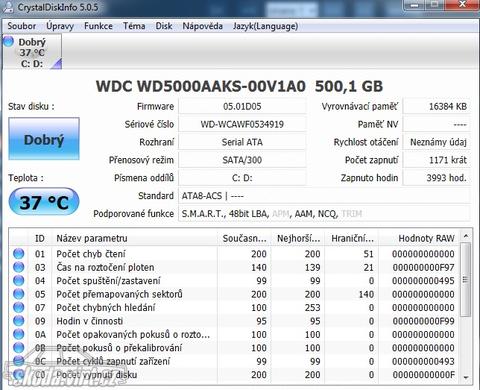Click status orb for Počet chyb čtení
The image size is (480, 390).
[19, 254]
